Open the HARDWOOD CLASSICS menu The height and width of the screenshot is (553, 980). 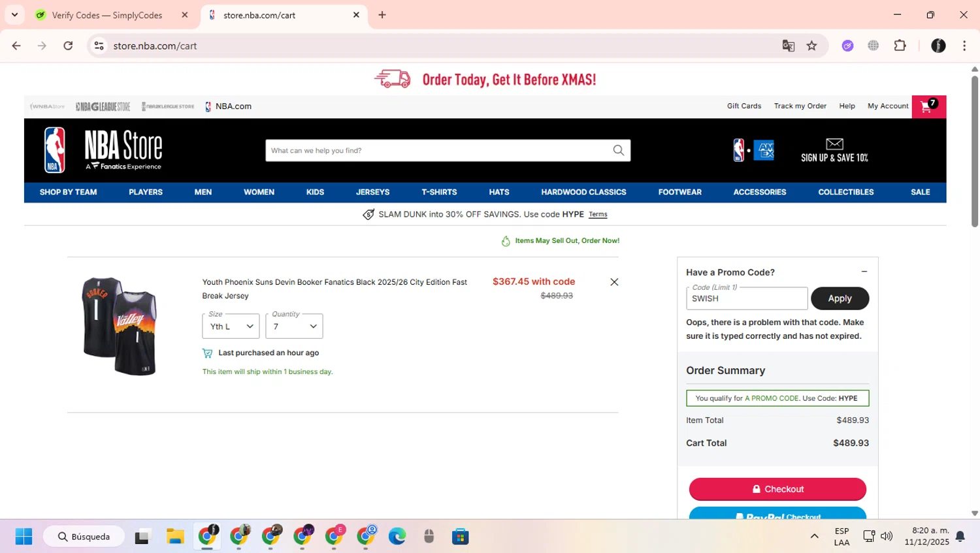coord(583,192)
